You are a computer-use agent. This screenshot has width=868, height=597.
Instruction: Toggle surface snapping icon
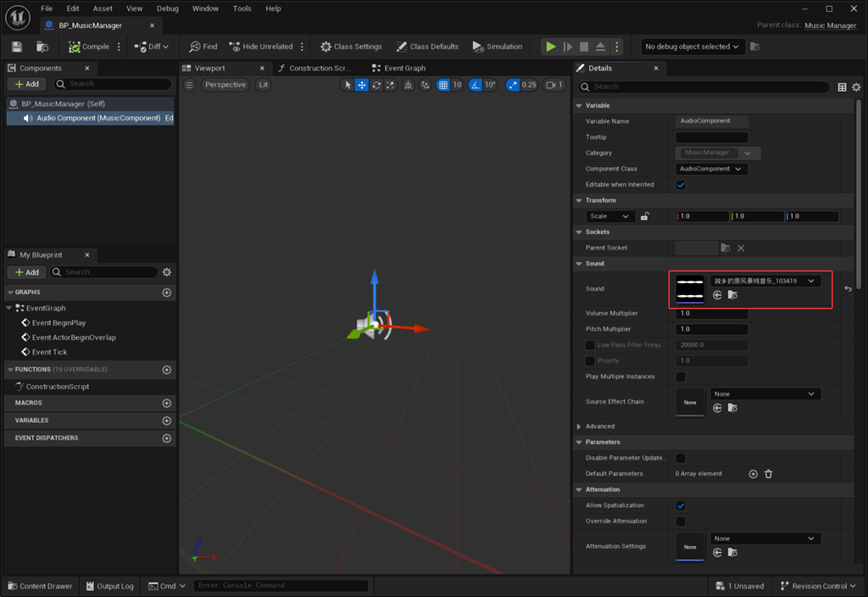click(x=426, y=85)
